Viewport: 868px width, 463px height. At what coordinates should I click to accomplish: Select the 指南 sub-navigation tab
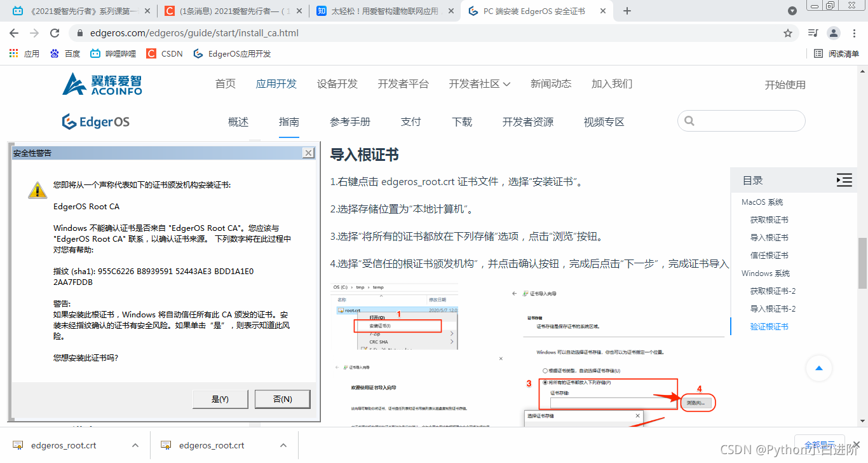(289, 122)
